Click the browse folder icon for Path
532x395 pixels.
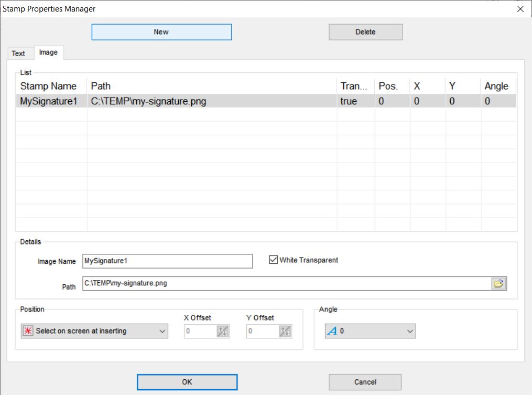[498, 283]
